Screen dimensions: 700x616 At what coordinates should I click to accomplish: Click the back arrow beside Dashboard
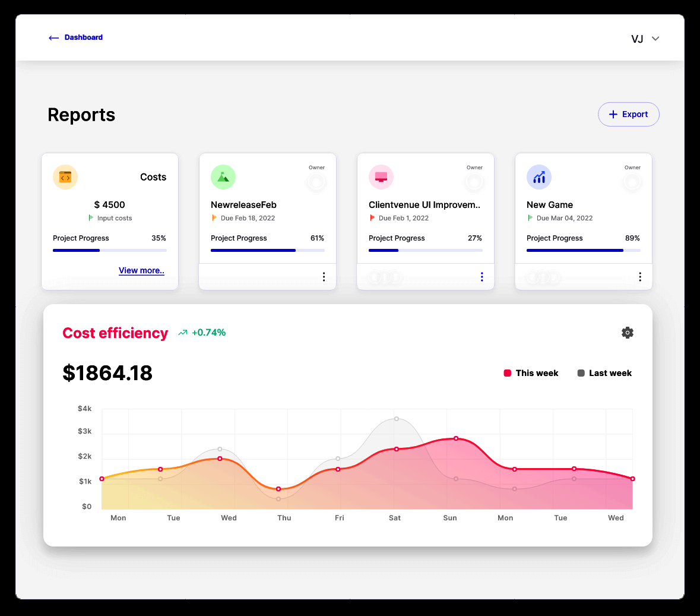pyautogui.click(x=53, y=38)
